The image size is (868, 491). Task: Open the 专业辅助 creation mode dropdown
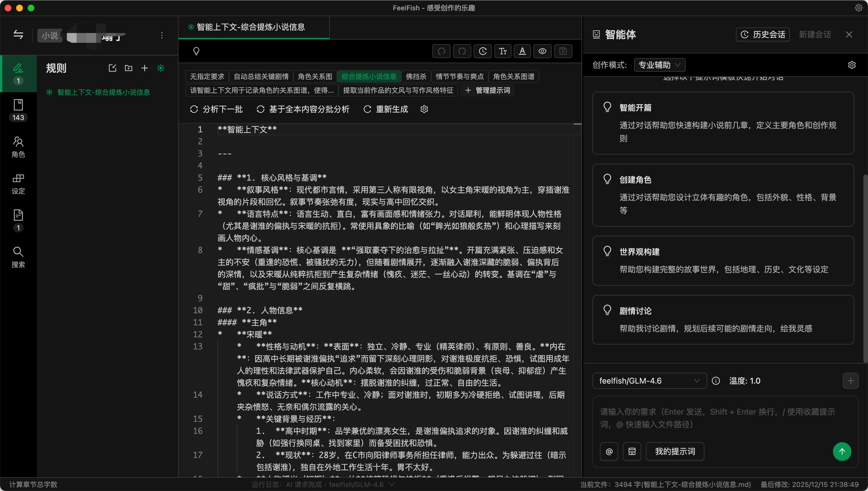659,65
